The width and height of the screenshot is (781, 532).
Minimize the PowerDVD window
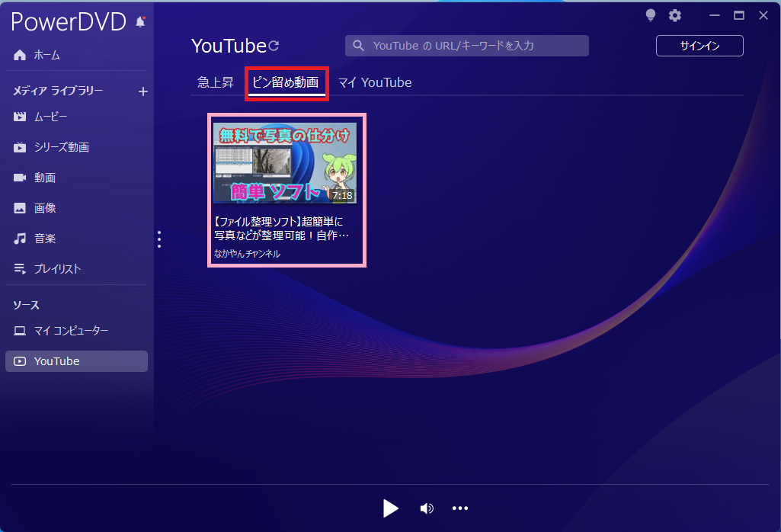tap(715, 15)
